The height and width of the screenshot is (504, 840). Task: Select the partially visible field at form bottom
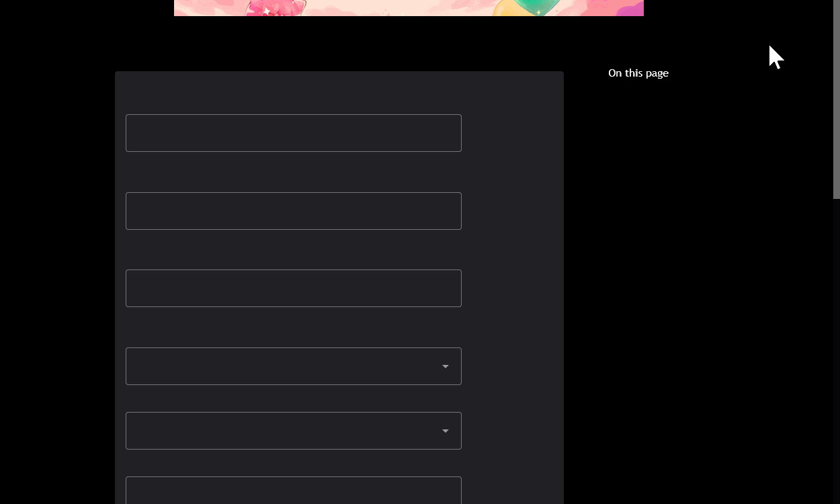pos(293,491)
